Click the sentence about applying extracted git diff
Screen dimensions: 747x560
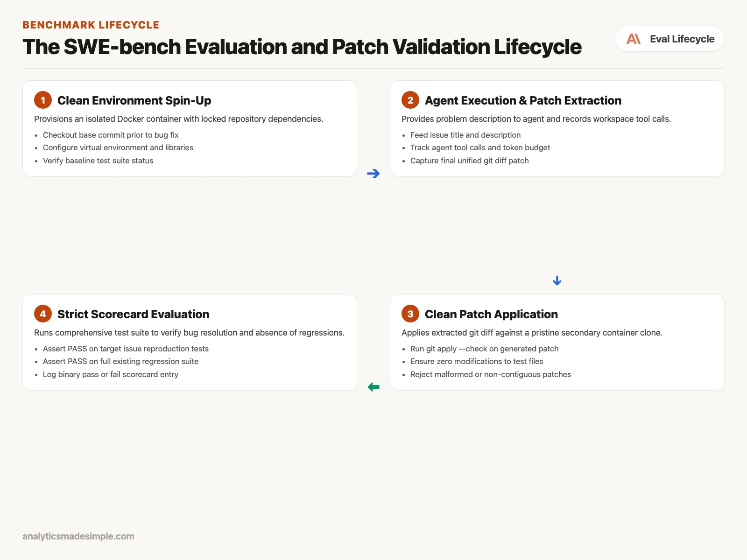532,333
